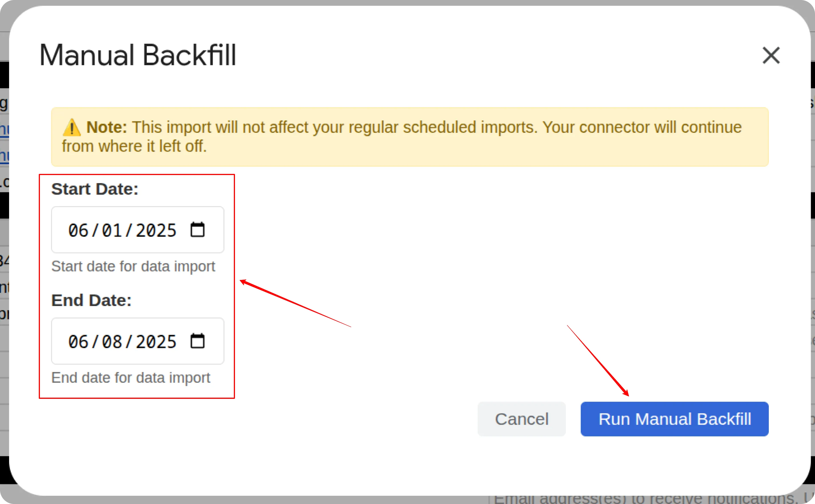Click "End date for data import" hint
The height and width of the screenshot is (504, 815).
131,378
